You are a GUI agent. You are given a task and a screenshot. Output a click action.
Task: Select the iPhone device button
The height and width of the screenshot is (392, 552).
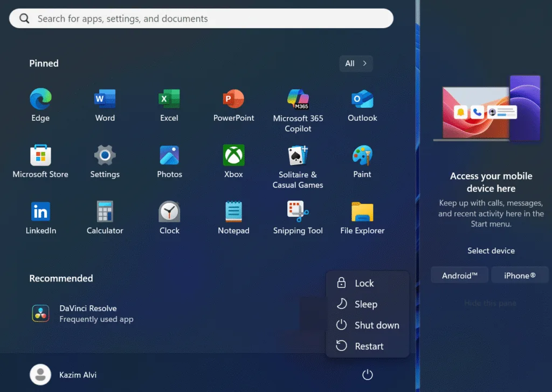point(520,276)
